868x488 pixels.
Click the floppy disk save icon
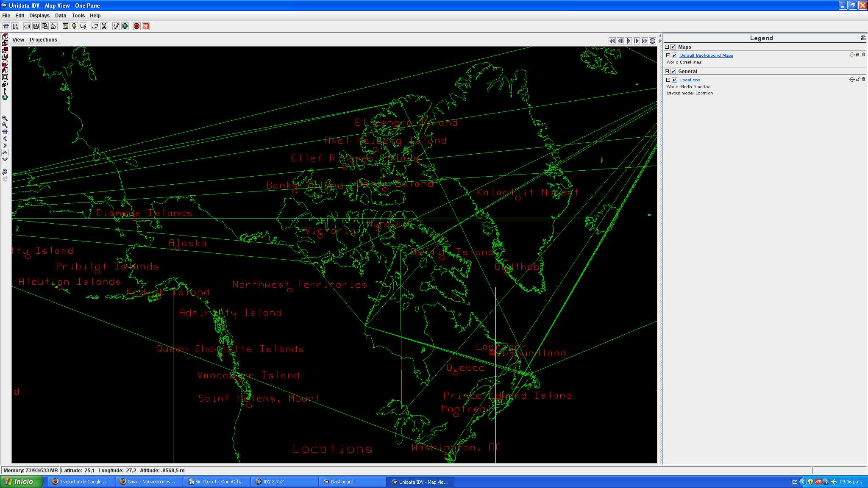(x=36, y=26)
